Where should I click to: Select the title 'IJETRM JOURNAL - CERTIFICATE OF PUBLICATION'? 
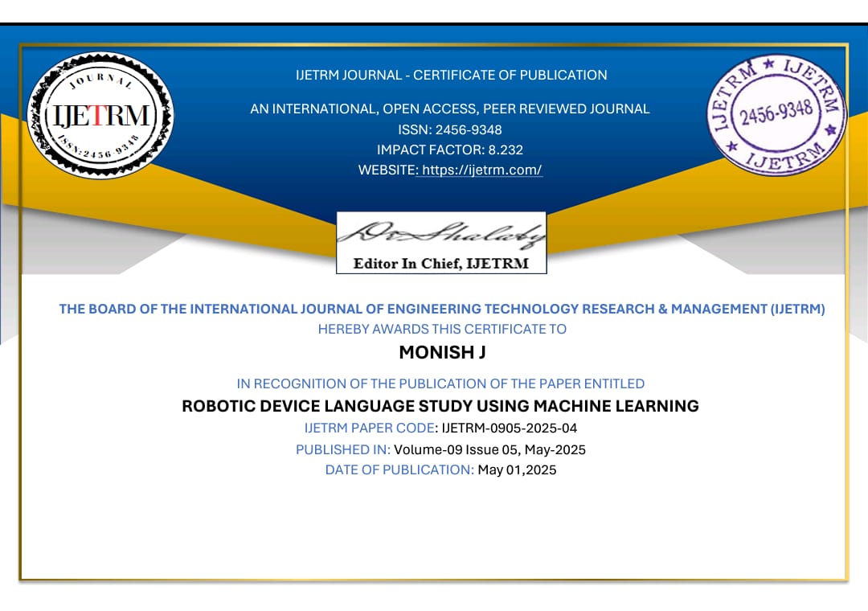pos(451,75)
